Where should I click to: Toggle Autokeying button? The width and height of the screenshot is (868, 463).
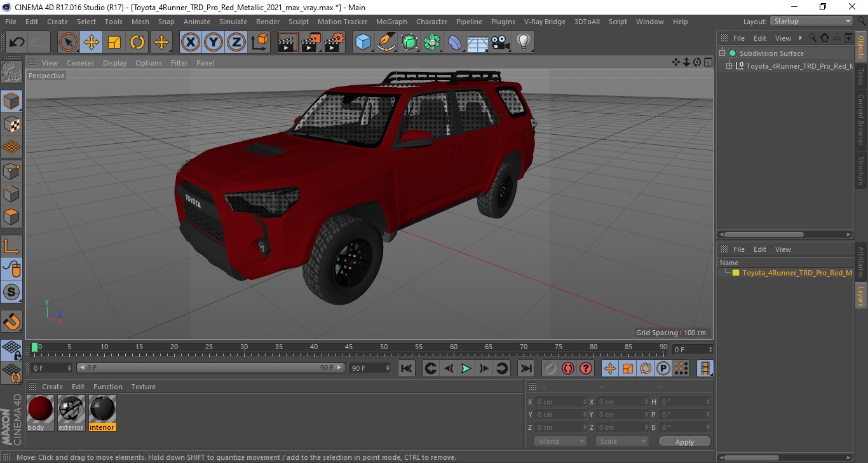tap(567, 368)
